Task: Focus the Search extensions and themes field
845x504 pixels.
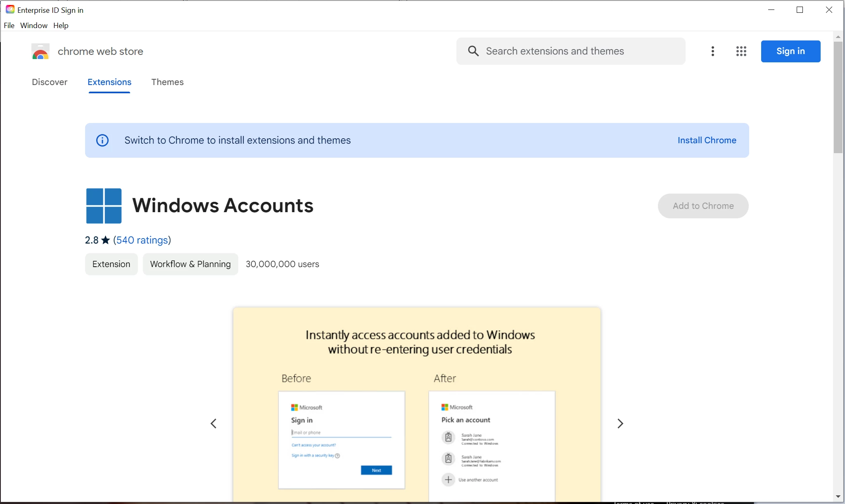Action: (578, 51)
